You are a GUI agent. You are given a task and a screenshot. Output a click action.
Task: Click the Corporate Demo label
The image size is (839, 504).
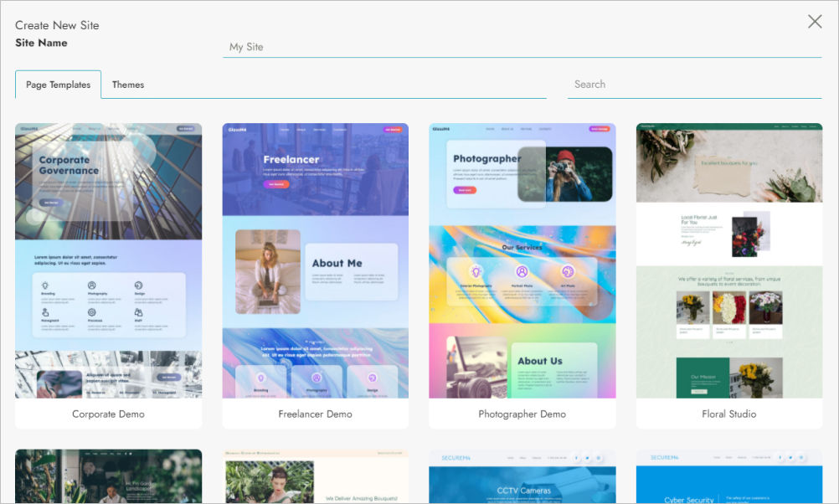pos(108,414)
